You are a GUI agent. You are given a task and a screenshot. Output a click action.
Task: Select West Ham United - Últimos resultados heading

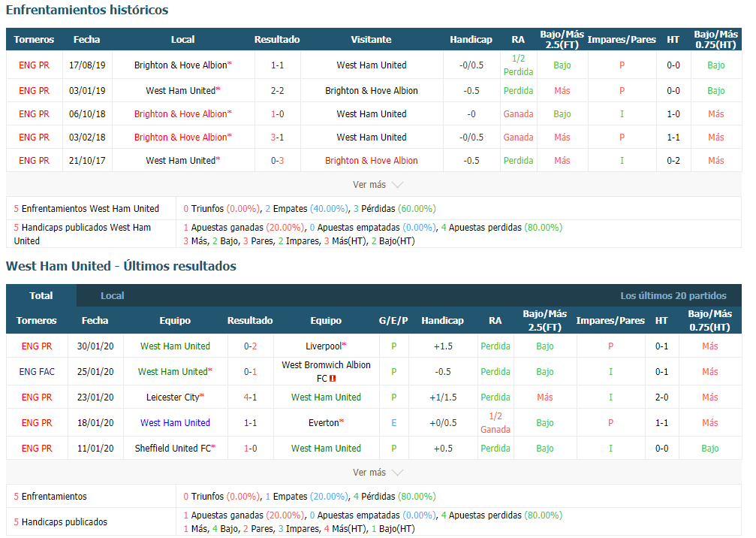pyautogui.click(x=121, y=266)
